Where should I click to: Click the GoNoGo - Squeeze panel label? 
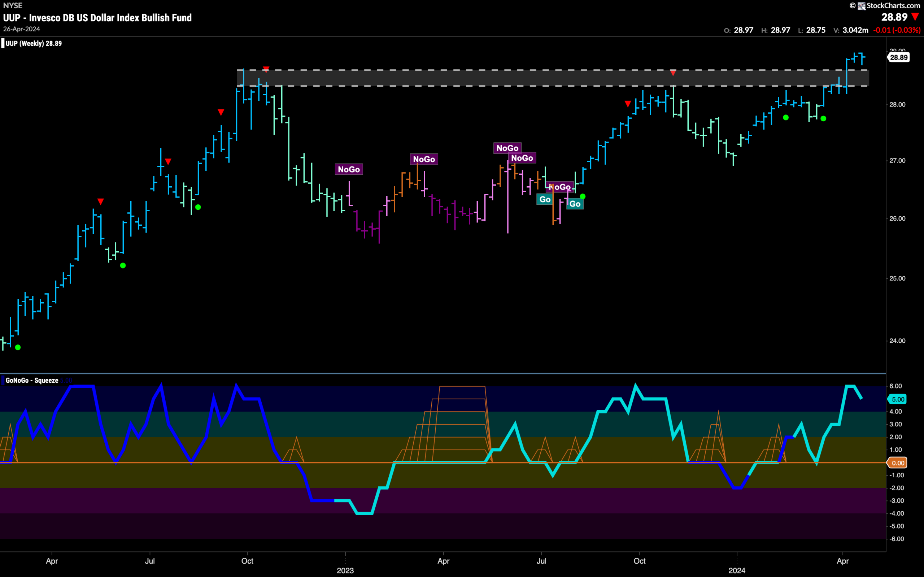click(32, 381)
